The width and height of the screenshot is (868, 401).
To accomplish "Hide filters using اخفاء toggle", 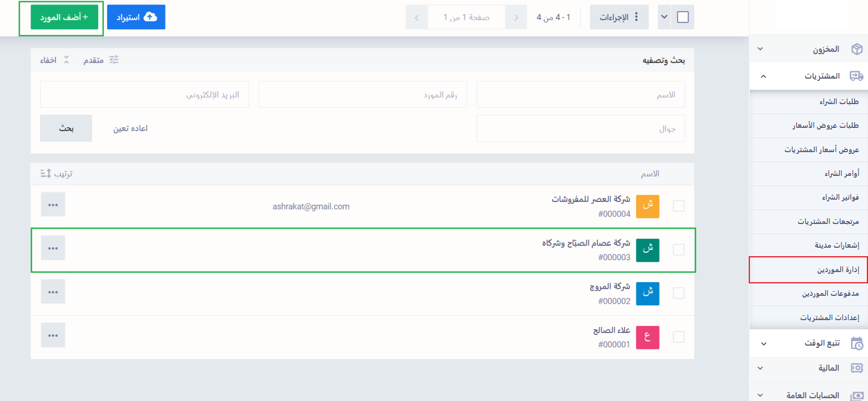I will 54,60.
